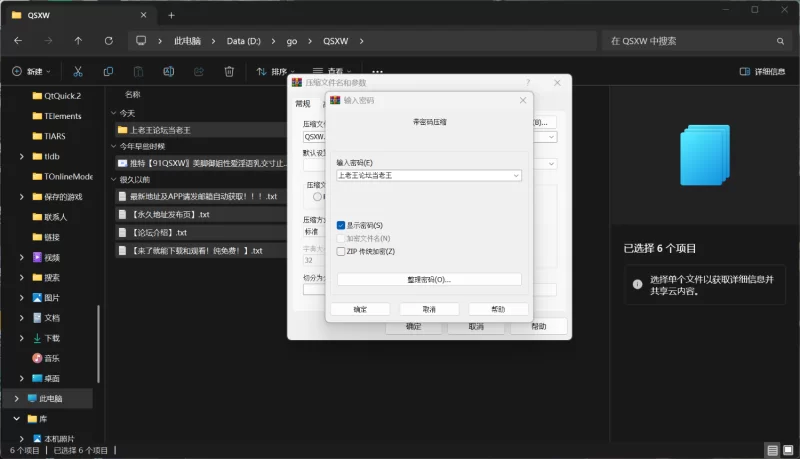This screenshot has height=459, width=800.
Task: Click the search magnifier icon
Action: pyautogui.click(x=780, y=41)
